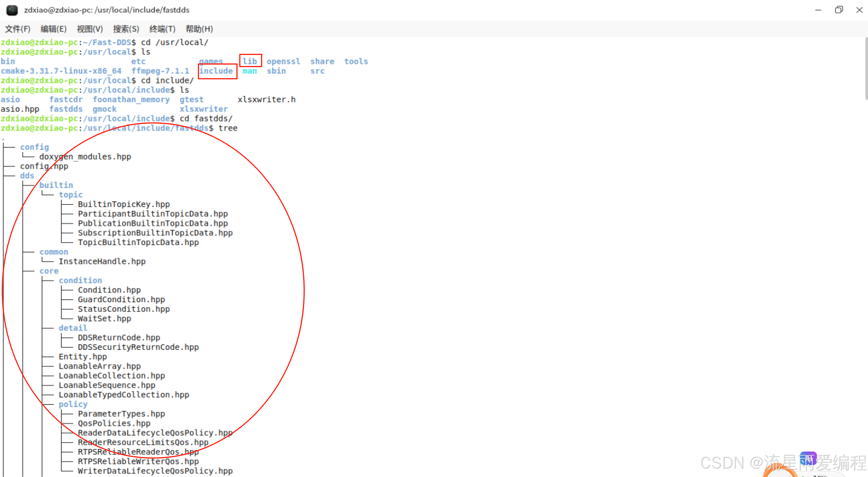This screenshot has width=868, height=477.
Task: Click BuiltinTopicKey.hpp file entry
Action: click(x=124, y=204)
